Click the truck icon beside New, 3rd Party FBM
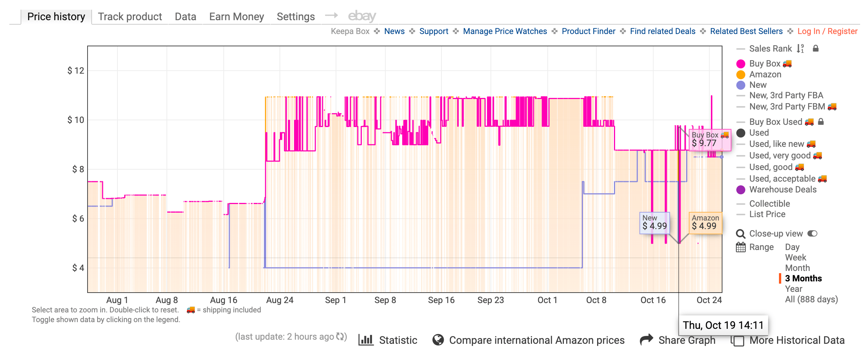This screenshot has width=868, height=355. click(831, 107)
